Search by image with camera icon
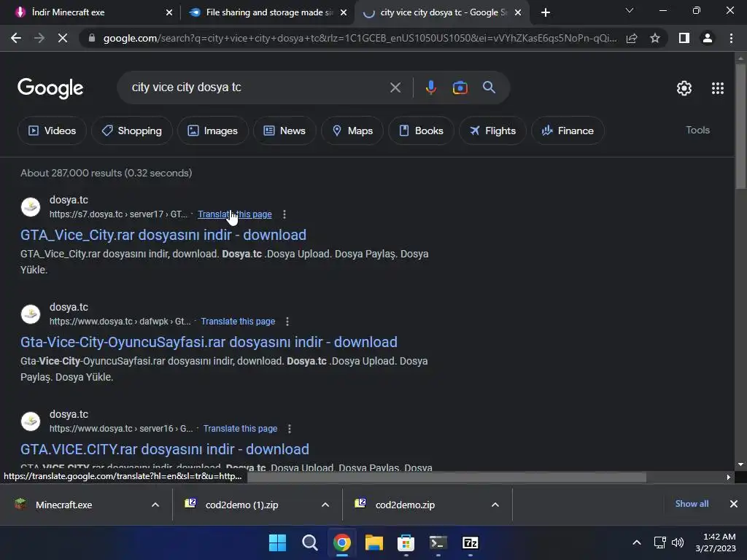The image size is (747, 560). pyautogui.click(x=460, y=87)
